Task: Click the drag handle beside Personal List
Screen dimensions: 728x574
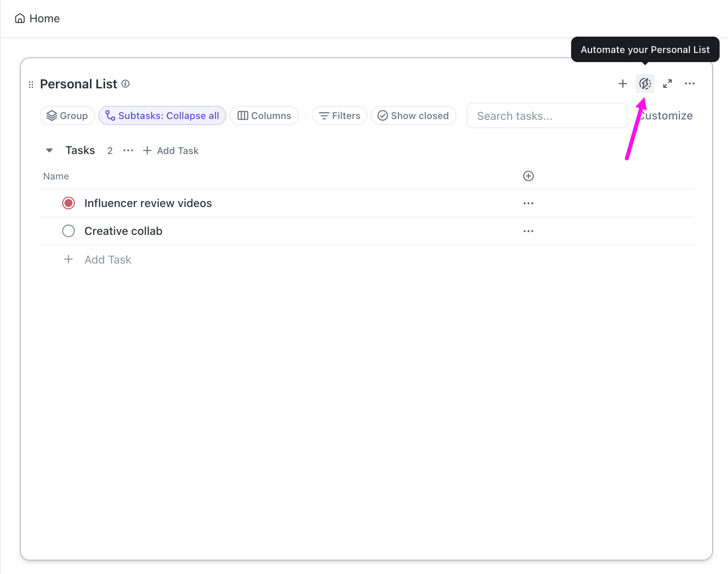Action: pos(31,84)
